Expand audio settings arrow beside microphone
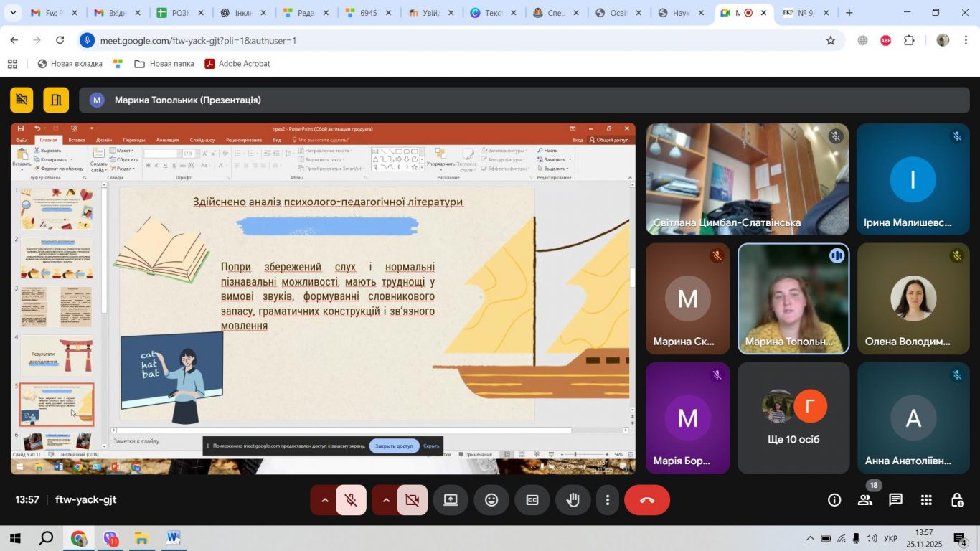Screen dimensions: 980x551 coord(324,500)
